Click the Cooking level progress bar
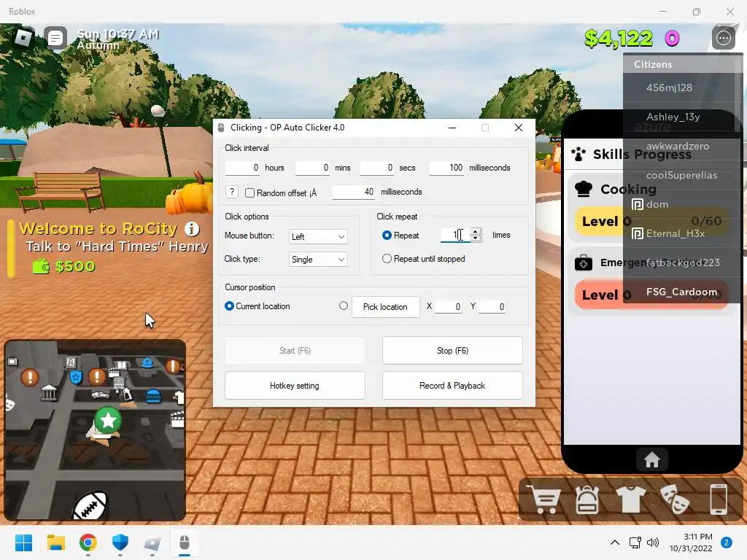This screenshot has height=560, width=747. click(x=651, y=221)
